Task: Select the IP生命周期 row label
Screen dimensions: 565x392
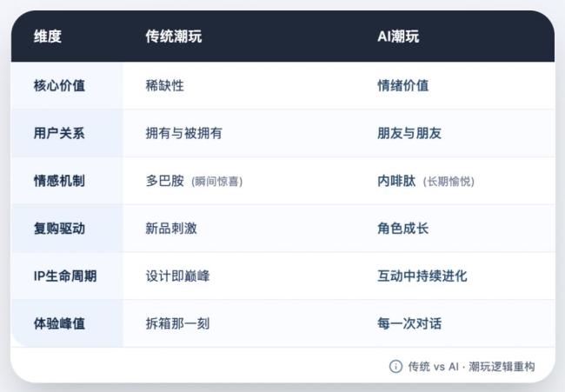Action: pos(65,276)
